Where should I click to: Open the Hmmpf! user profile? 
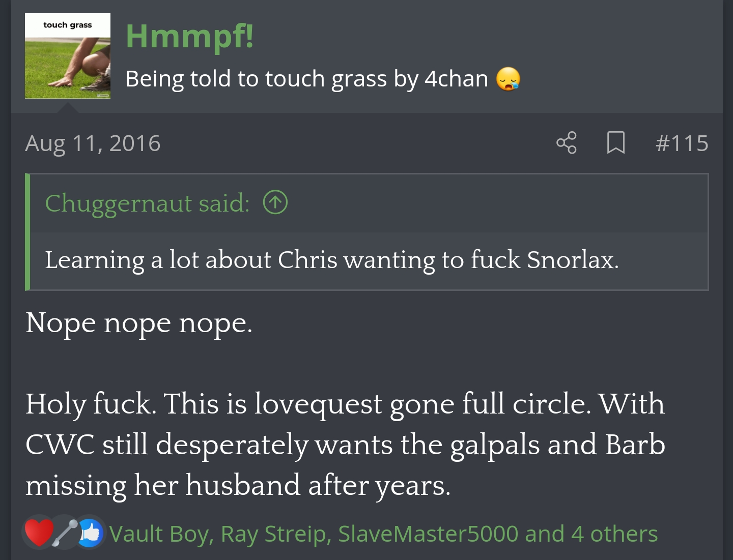point(189,36)
